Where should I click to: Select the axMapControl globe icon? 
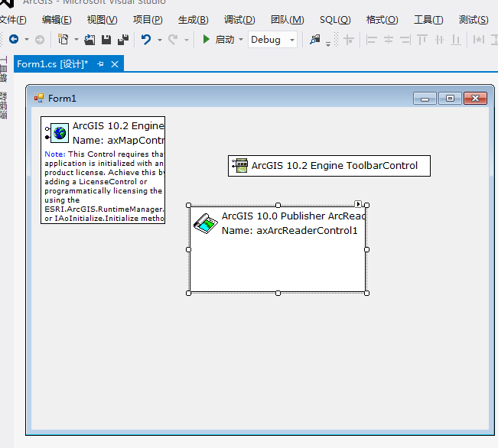tap(60, 133)
